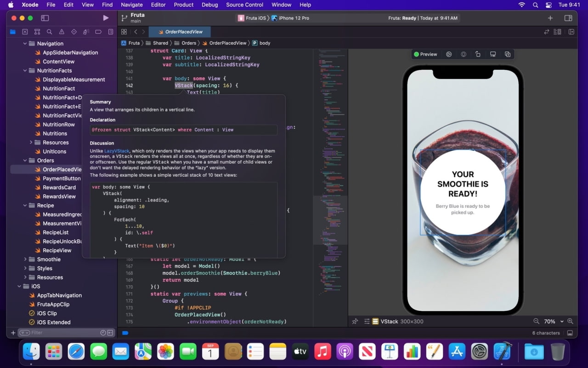Open the Find navigator in the sidebar

[x=49, y=32]
